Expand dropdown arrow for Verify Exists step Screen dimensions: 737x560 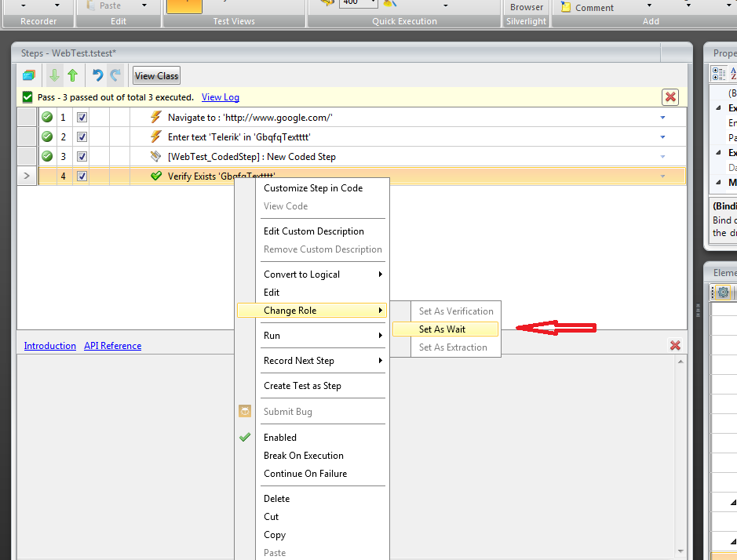point(662,176)
